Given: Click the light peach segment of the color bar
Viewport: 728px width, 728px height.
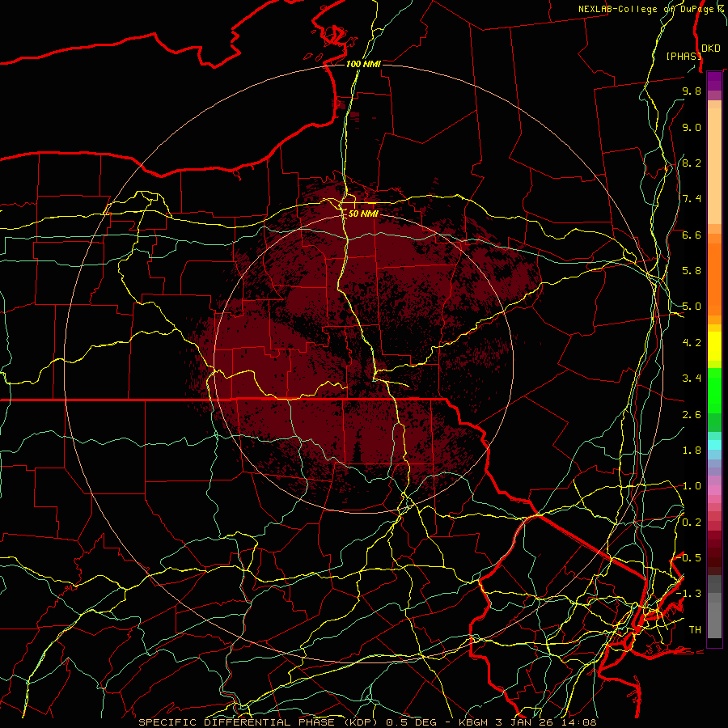Looking at the screenshot, I should coord(714,167).
